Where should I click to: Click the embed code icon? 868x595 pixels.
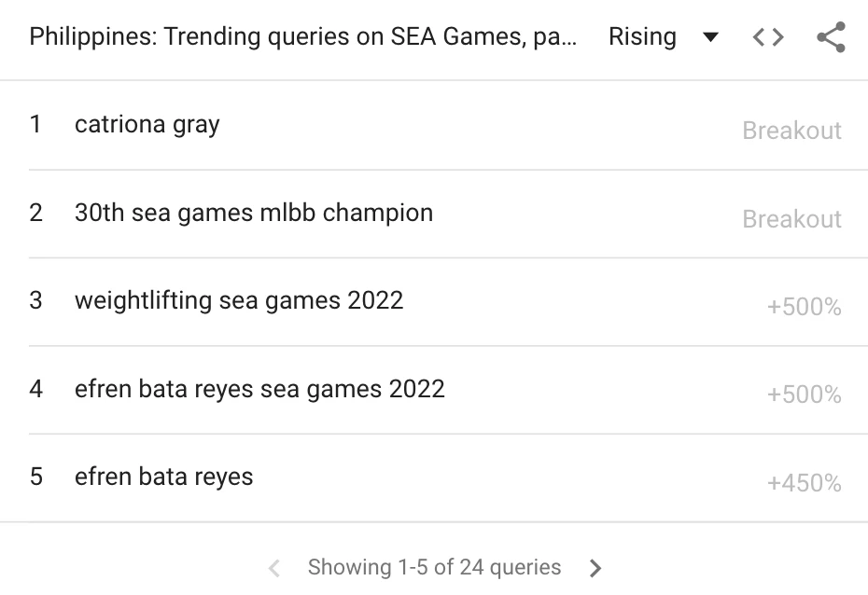point(767,37)
